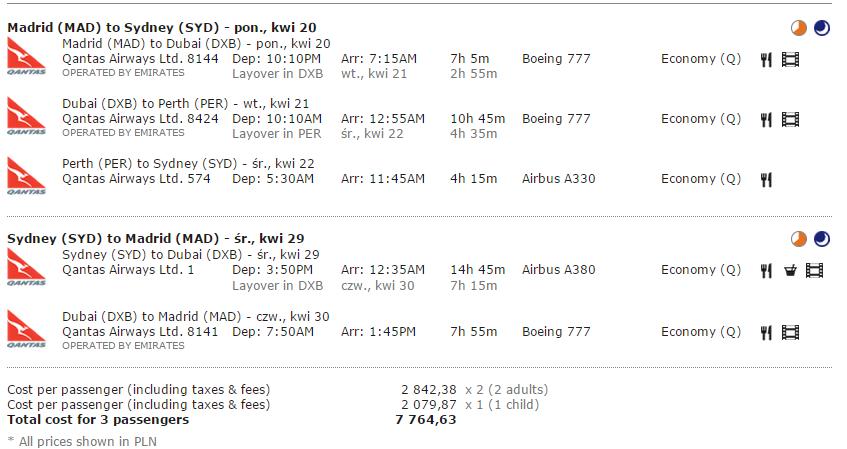The image size is (847, 449).
Task: Click the orange evening icon on Sydney to Madrid
Action: (798, 239)
